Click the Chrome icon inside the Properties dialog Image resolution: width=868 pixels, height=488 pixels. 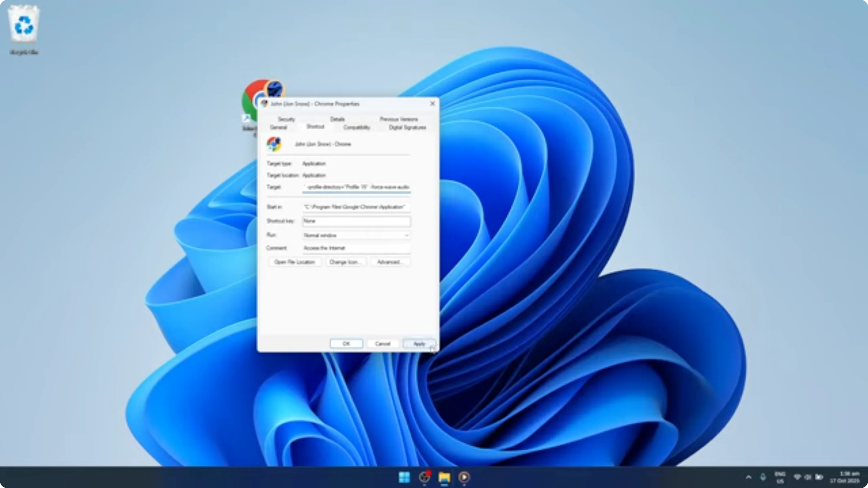point(274,144)
